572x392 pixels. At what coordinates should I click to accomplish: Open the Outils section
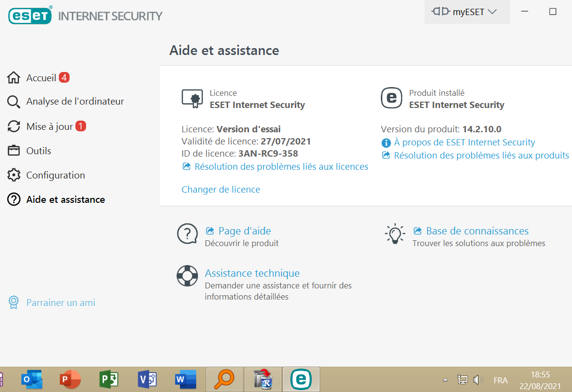point(39,151)
